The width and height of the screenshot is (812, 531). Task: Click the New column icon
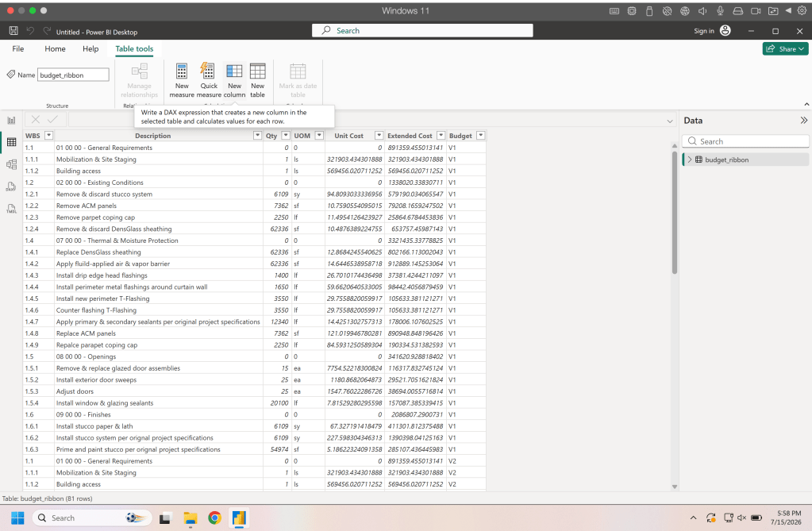[234, 71]
